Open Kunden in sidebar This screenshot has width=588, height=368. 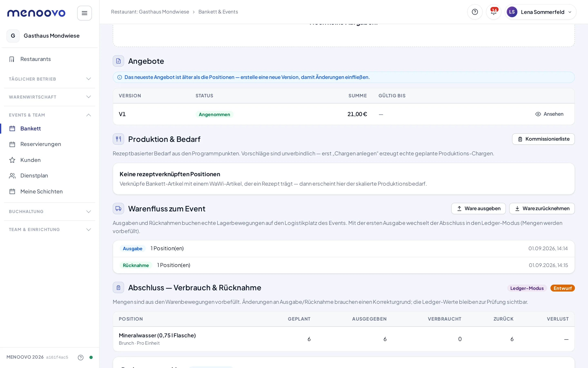coord(49,160)
